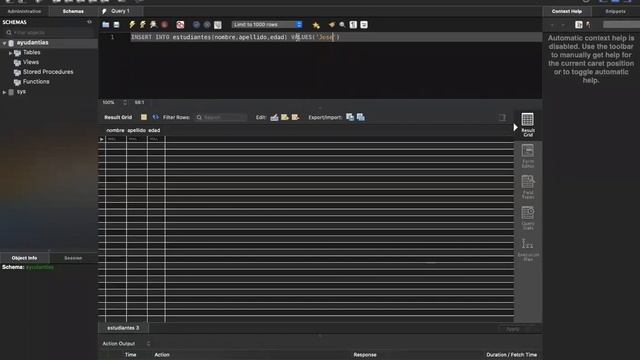Import records from an external file

click(360, 117)
